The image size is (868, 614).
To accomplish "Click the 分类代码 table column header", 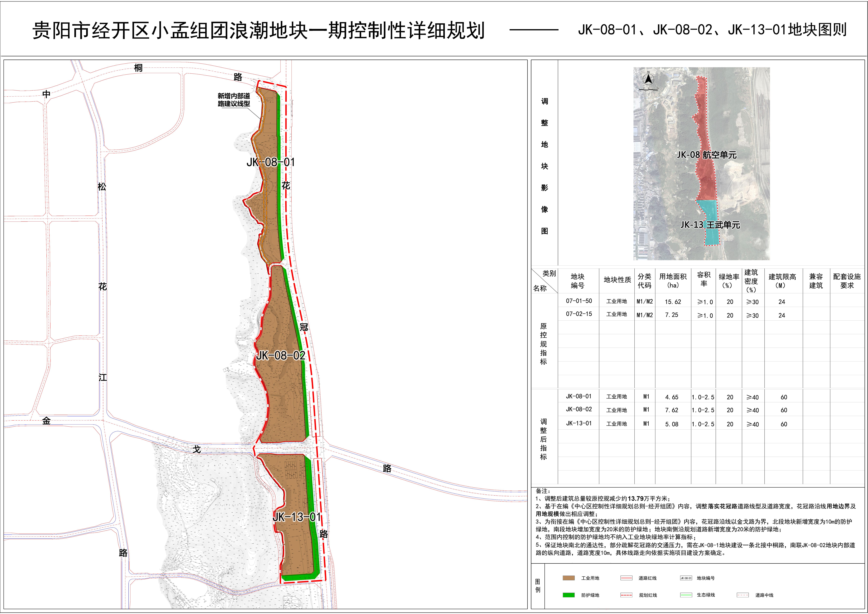I will [645, 281].
